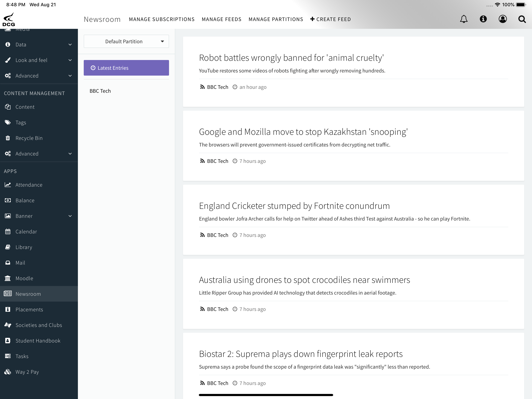Viewport: 532px width, 399px height.
Task: Open Manage Partitions tab
Action: coord(276,19)
